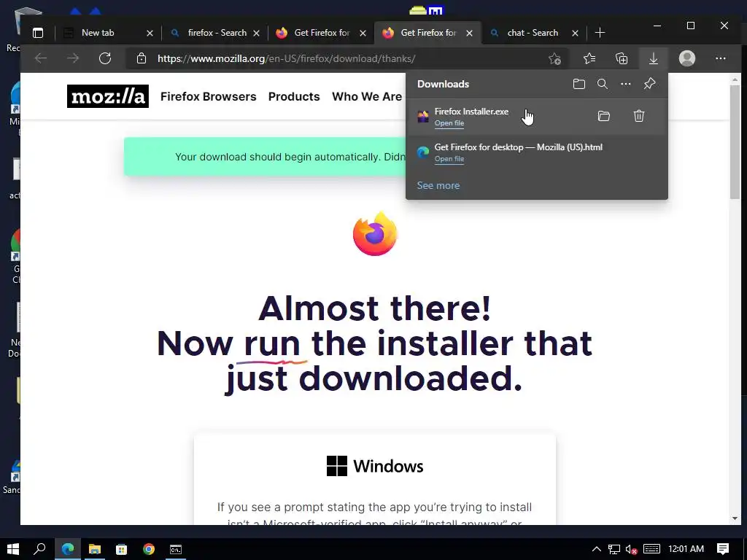747x560 pixels.
Task: Switch to the New tab tab
Action: (98, 33)
